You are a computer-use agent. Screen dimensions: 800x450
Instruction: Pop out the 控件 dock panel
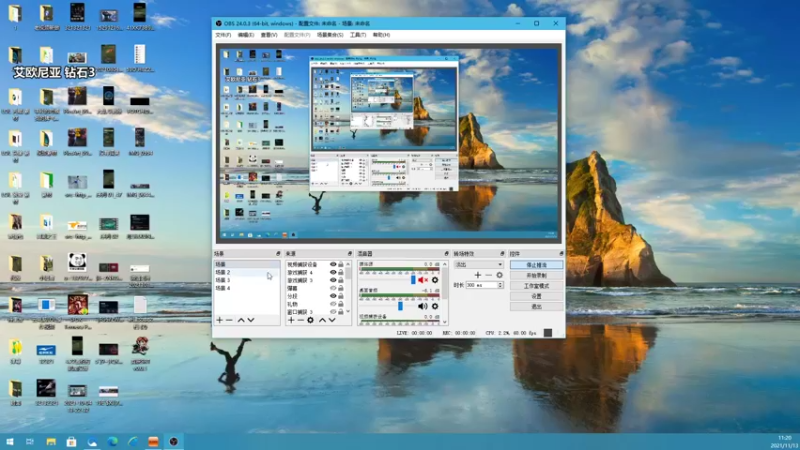tap(561, 254)
